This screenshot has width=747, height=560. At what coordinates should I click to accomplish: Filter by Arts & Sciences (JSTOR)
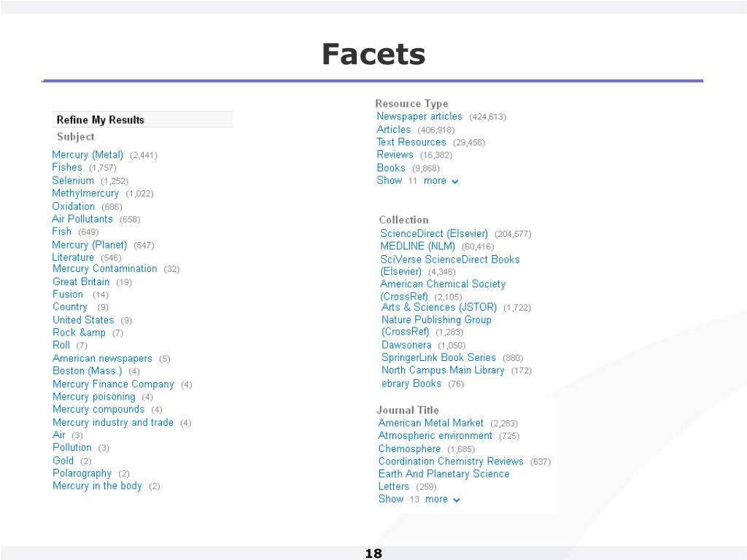(x=438, y=307)
